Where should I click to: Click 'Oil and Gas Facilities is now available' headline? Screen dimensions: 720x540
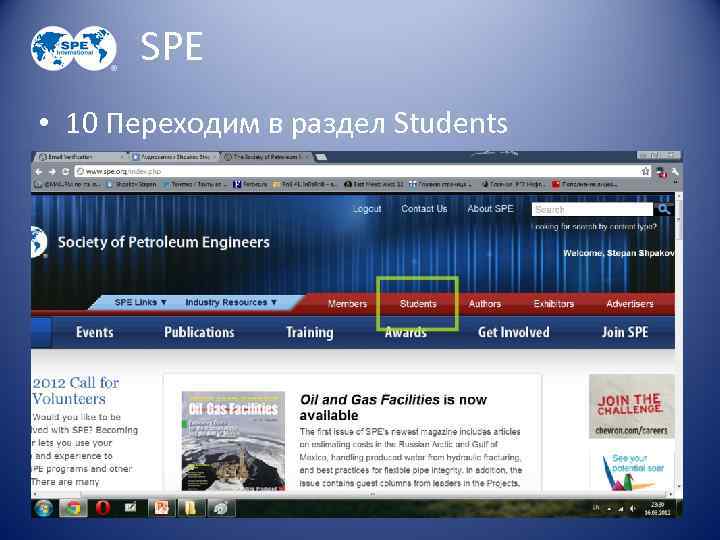(x=393, y=407)
